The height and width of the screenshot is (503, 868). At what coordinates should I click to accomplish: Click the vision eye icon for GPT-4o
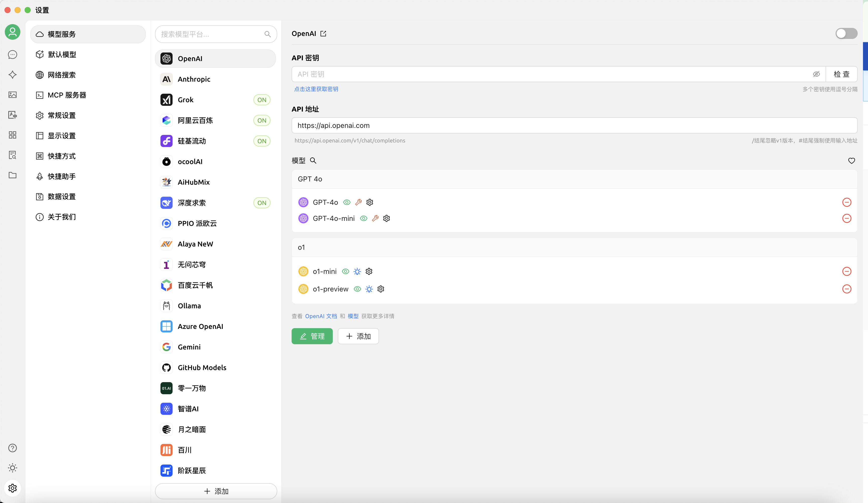click(x=347, y=202)
